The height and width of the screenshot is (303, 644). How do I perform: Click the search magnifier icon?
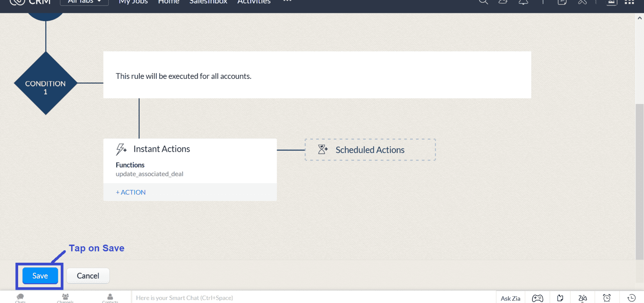point(483,2)
